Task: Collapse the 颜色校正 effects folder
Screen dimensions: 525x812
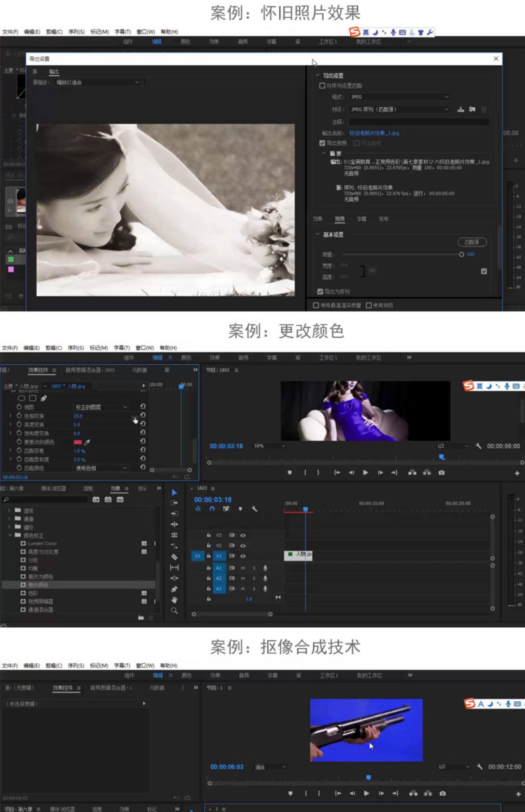Action: (x=10, y=535)
